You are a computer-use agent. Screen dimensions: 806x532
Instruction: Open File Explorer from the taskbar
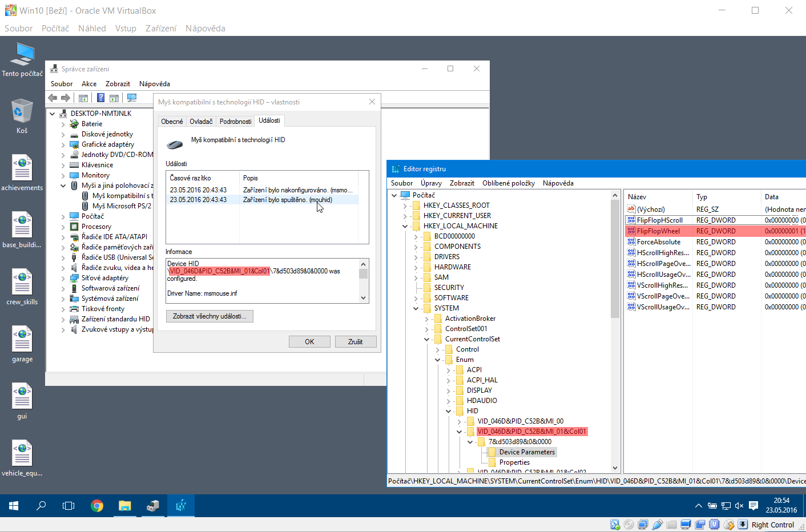coord(124,506)
